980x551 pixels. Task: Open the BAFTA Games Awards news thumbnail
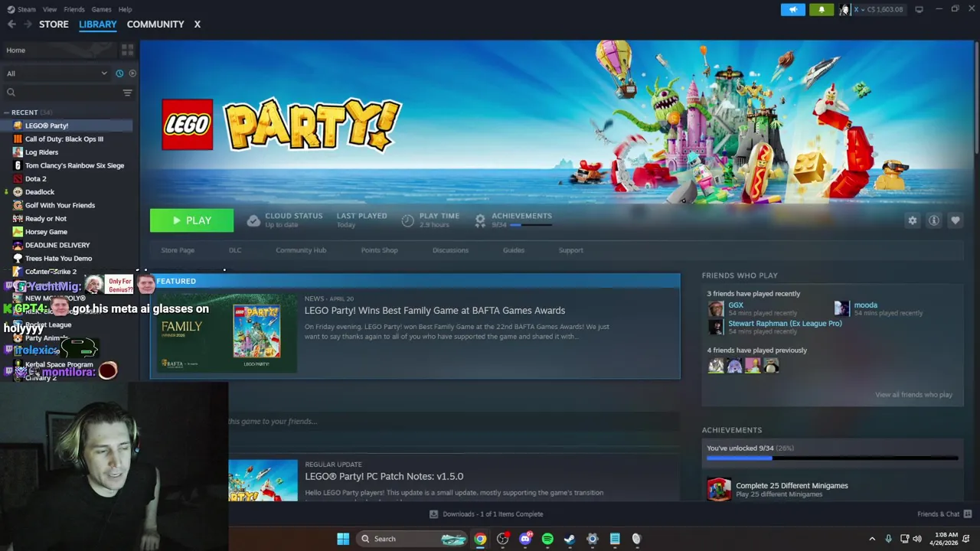(227, 332)
